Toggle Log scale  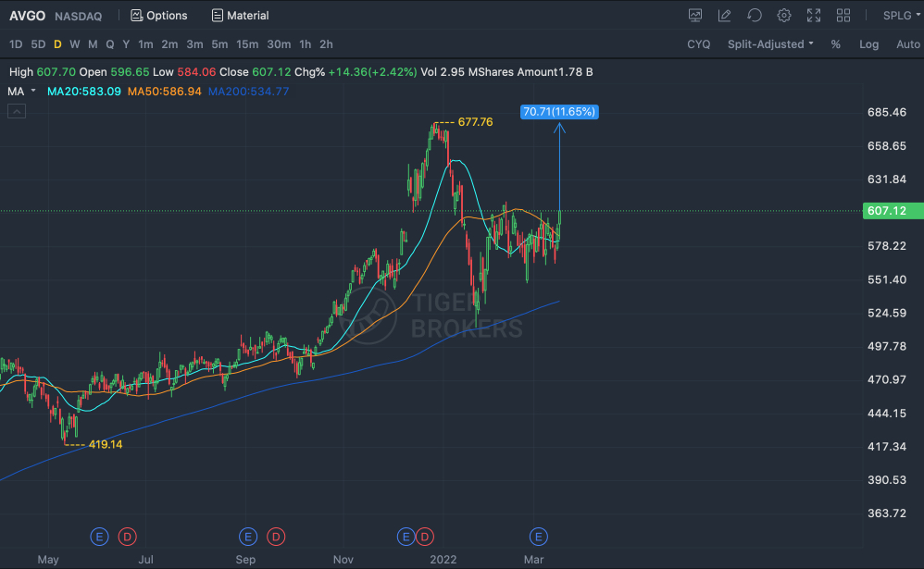(868, 44)
